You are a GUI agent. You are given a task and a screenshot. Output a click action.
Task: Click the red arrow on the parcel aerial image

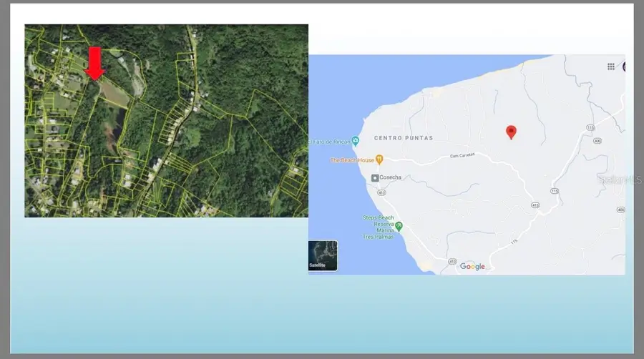coord(95,64)
